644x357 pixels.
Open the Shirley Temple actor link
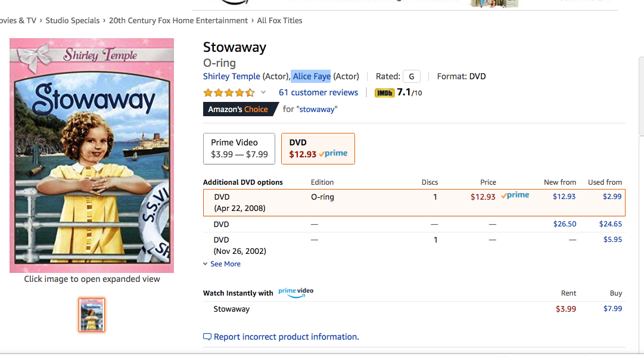(x=232, y=76)
